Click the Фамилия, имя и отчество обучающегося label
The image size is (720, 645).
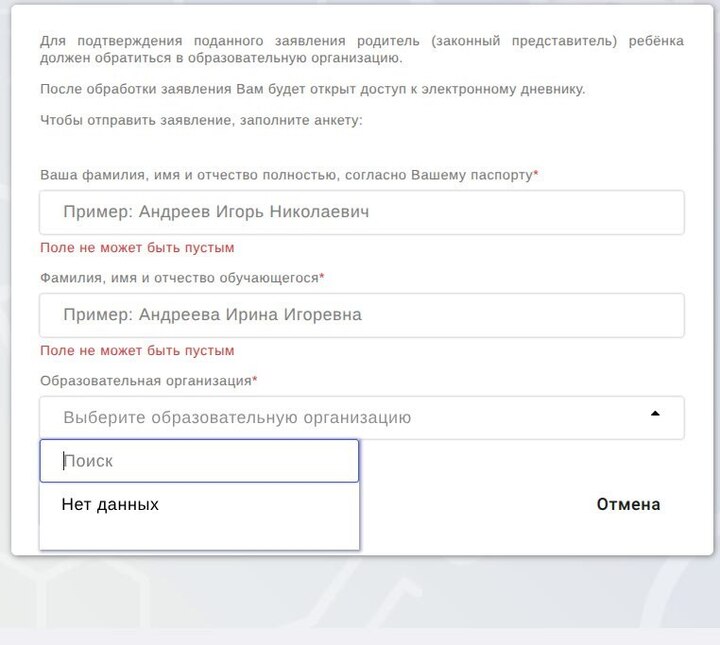pos(182,278)
